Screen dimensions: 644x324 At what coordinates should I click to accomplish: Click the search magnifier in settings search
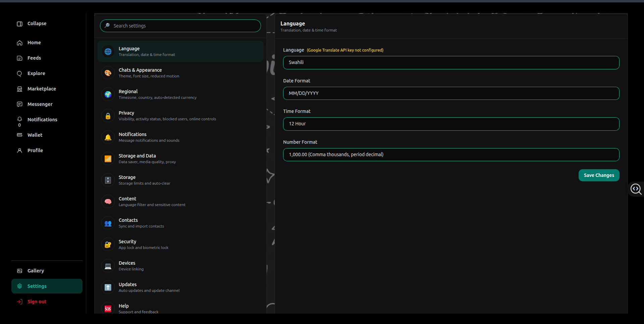[x=107, y=26]
